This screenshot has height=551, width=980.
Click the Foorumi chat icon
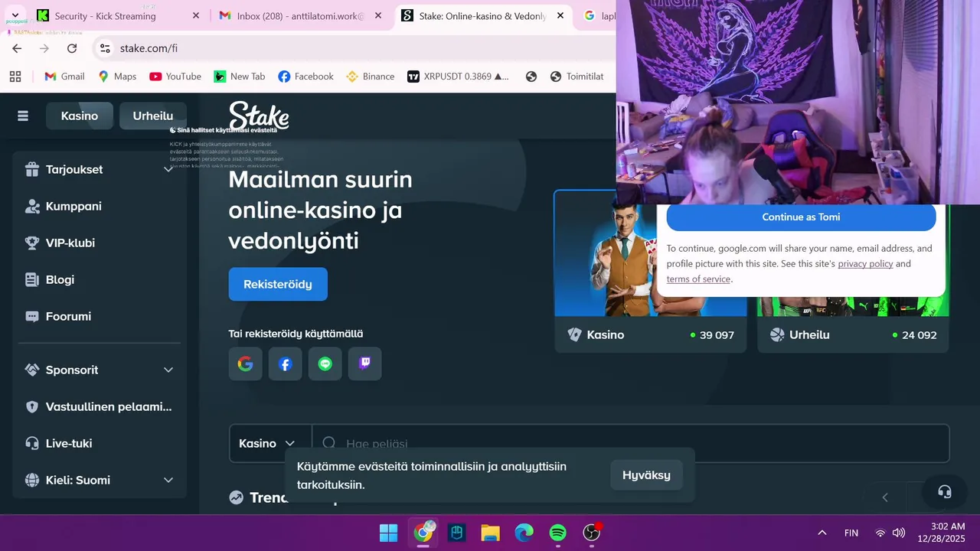[32, 316]
